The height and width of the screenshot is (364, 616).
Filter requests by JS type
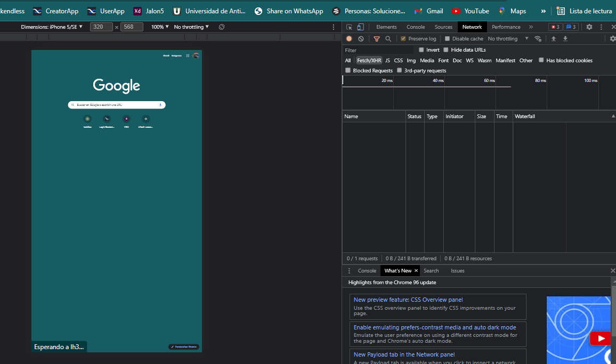coord(387,61)
